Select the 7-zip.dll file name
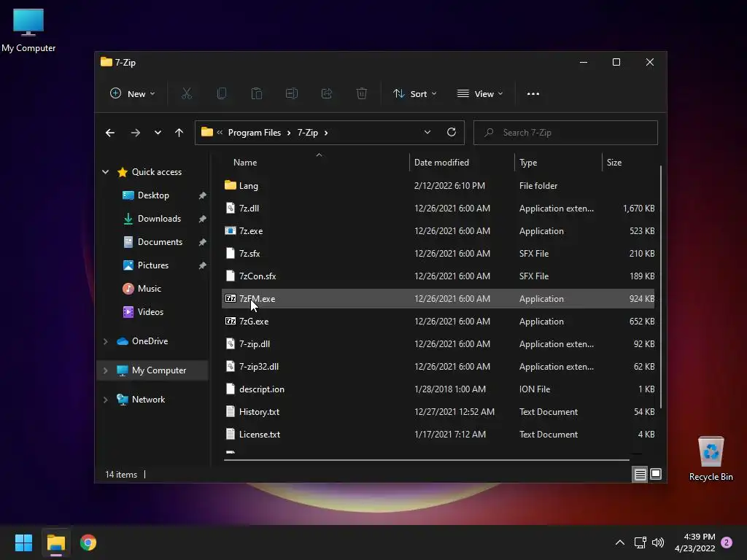Screen dimensions: 747x560 coord(255,344)
